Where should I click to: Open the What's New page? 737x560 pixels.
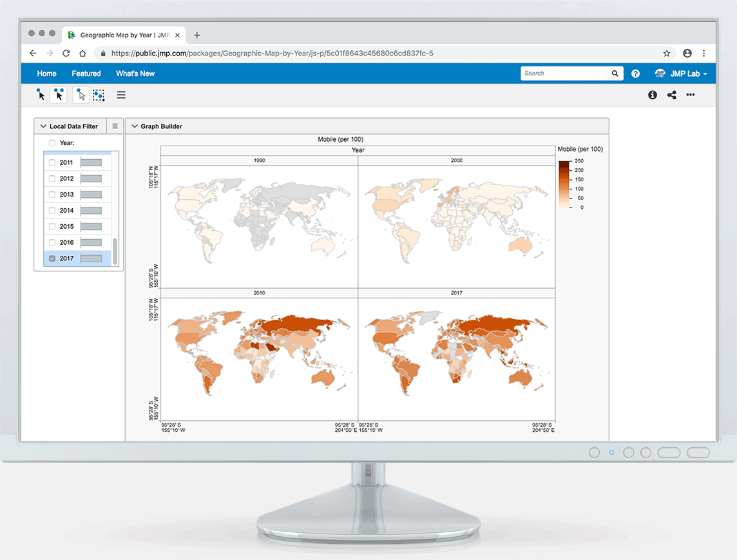click(135, 73)
